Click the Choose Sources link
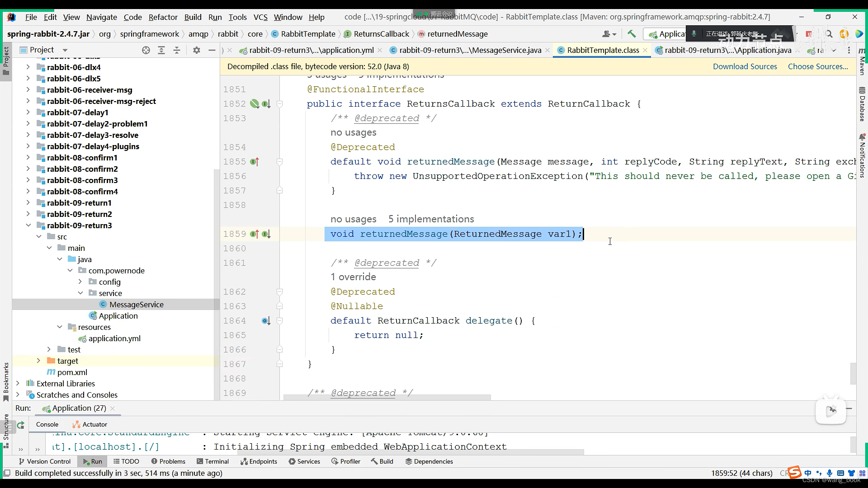This screenshot has height=488, width=868. pos(818,66)
